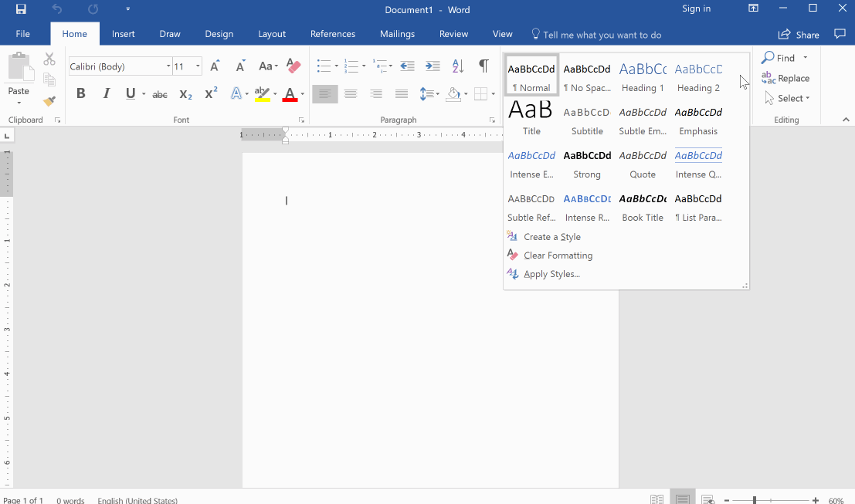Image resolution: width=855 pixels, height=504 pixels.
Task: Apply italic formatting
Action: (x=106, y=93)
